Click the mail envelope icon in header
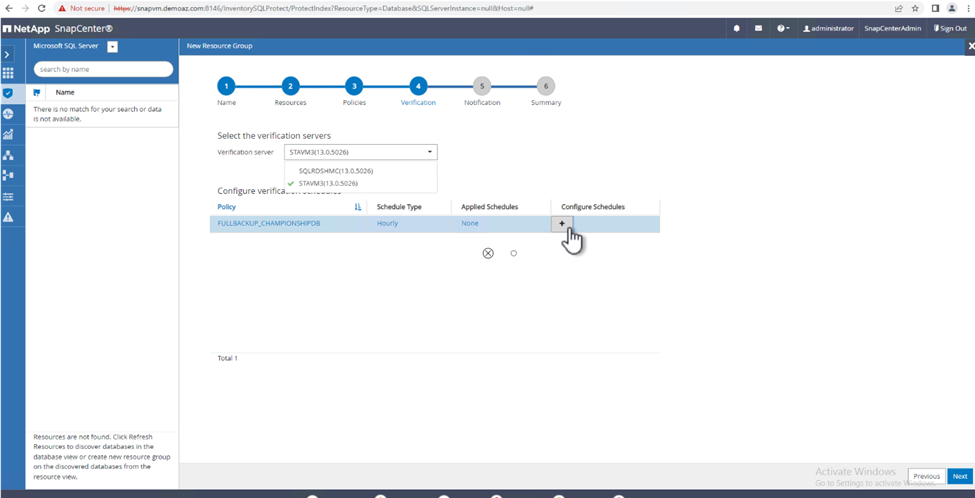The image size is (975, 498). point(758,29)
